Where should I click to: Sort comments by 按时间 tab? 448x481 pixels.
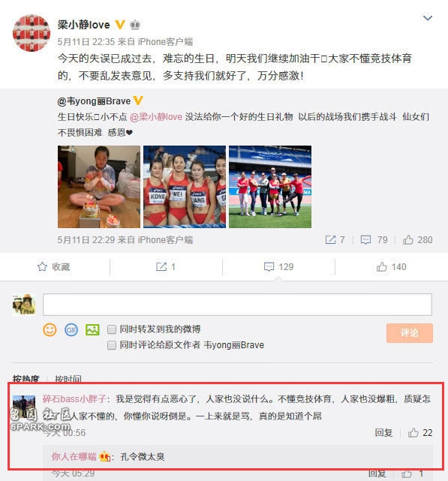coord(68,379)
